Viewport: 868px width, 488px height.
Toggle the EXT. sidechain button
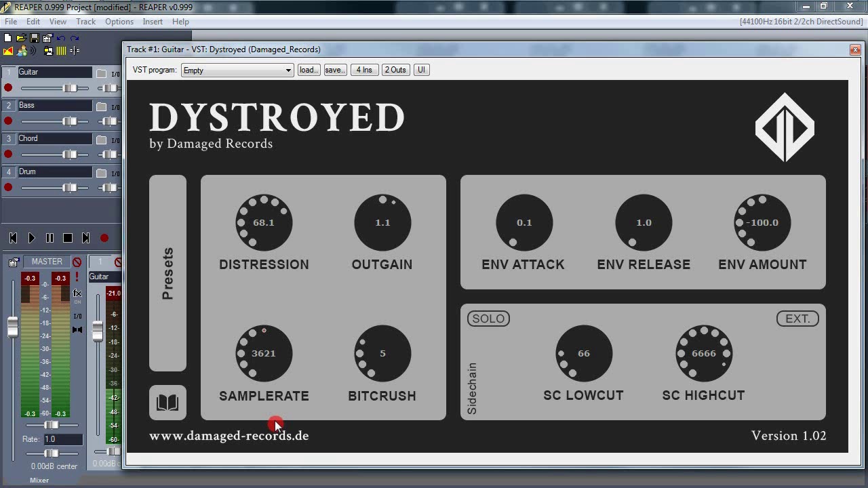point(797,319)
